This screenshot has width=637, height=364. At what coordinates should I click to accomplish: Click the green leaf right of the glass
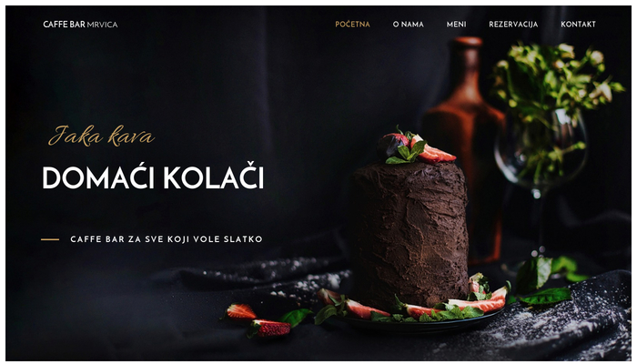pyautogui.click(x=546, y=297)
